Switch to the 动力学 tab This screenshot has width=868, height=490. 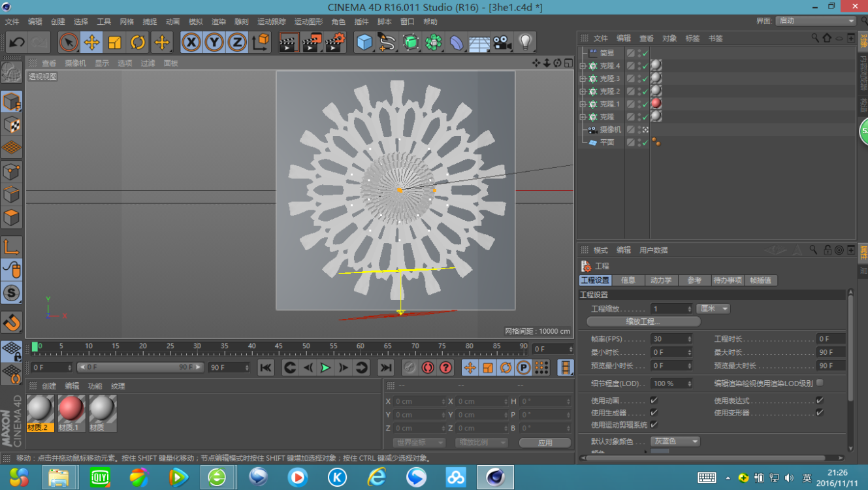tap(660, 280)
